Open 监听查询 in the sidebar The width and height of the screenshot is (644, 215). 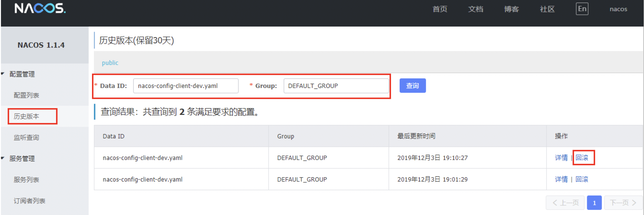pyautogui.click(x=26, y=138)
